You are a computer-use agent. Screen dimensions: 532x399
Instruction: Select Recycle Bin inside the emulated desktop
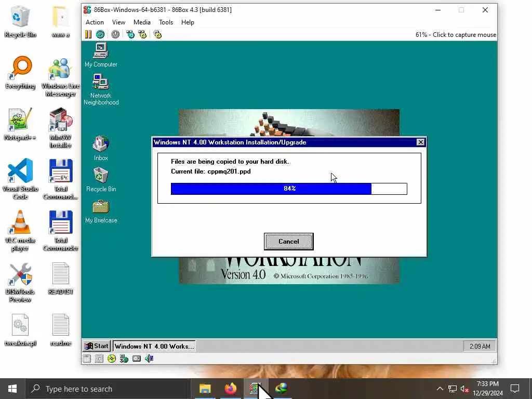pos(101,180)
